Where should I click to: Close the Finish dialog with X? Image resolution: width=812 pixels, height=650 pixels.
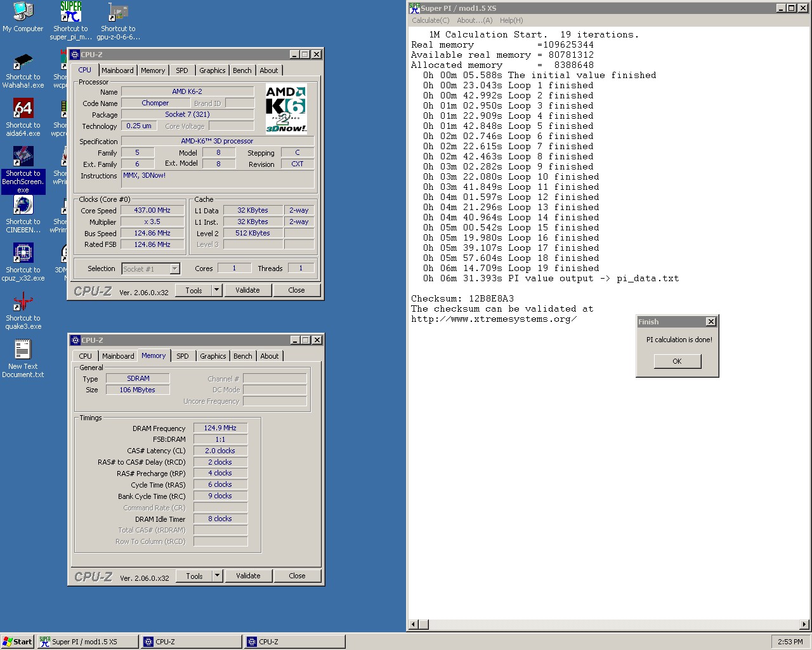(x=711, y=322)
